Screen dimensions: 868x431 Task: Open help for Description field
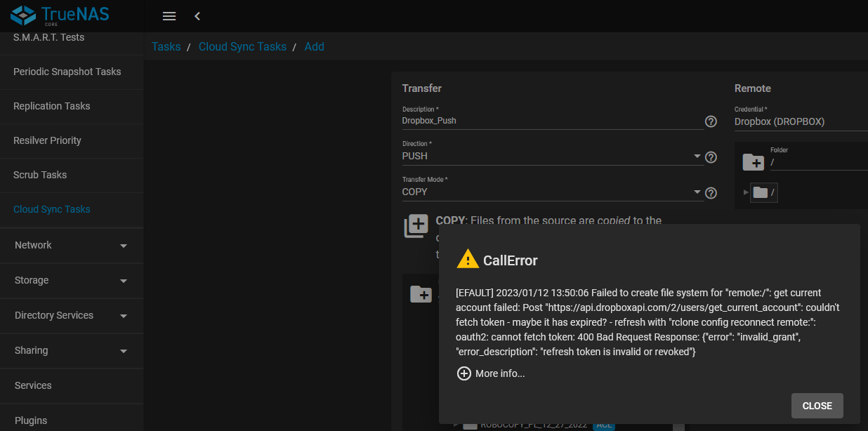(x=711, y=121)
